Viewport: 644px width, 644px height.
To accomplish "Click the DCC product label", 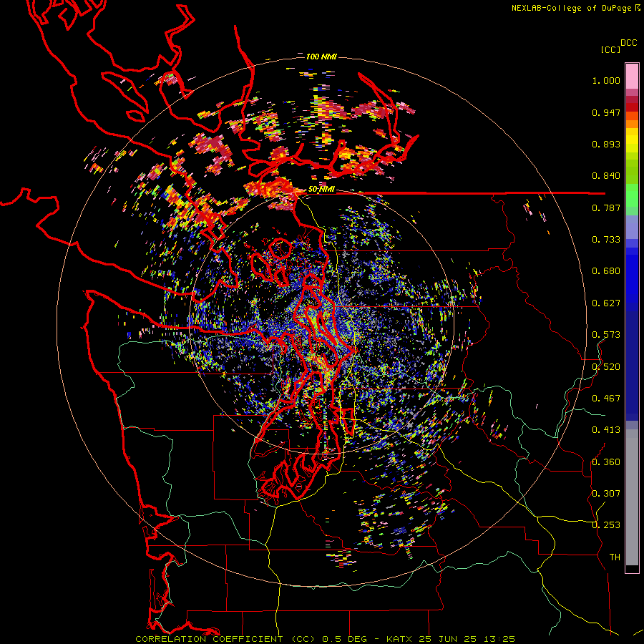I will 629,43.
